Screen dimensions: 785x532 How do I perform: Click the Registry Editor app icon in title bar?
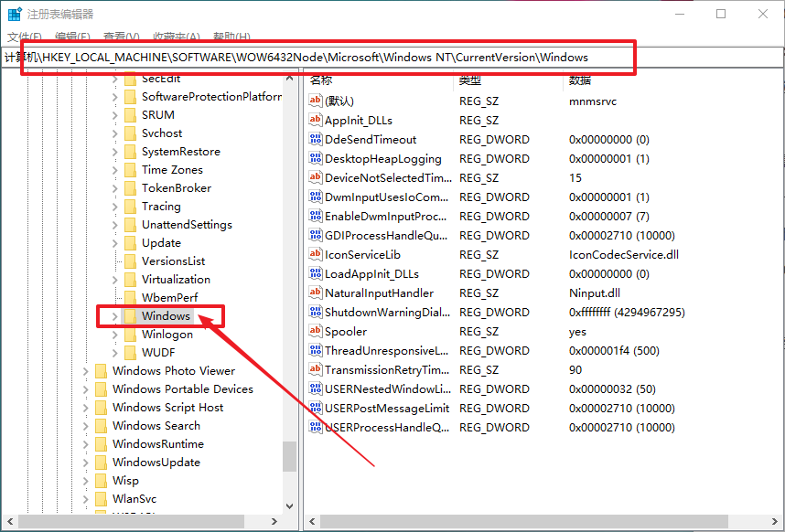pyautogui.click(x=14, y=14)
